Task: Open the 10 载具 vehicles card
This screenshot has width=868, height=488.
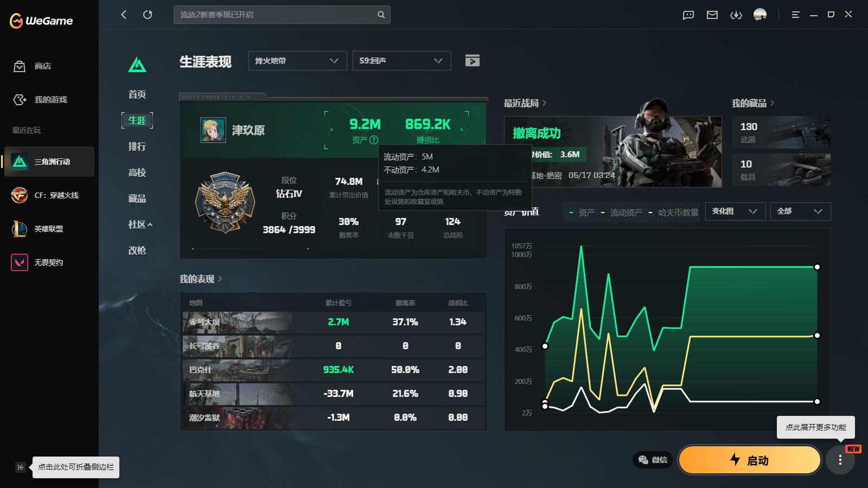Action: pos(781,170)
